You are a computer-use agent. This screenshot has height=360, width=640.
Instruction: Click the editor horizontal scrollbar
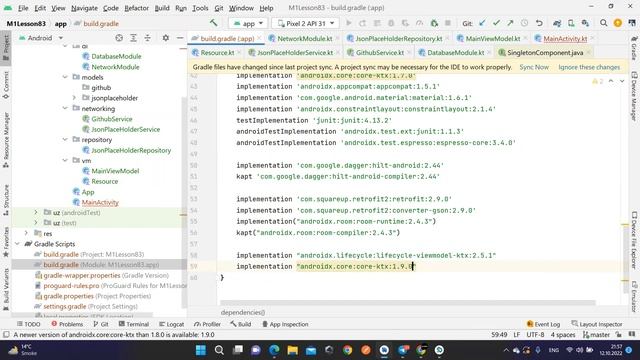pos(407,302)
